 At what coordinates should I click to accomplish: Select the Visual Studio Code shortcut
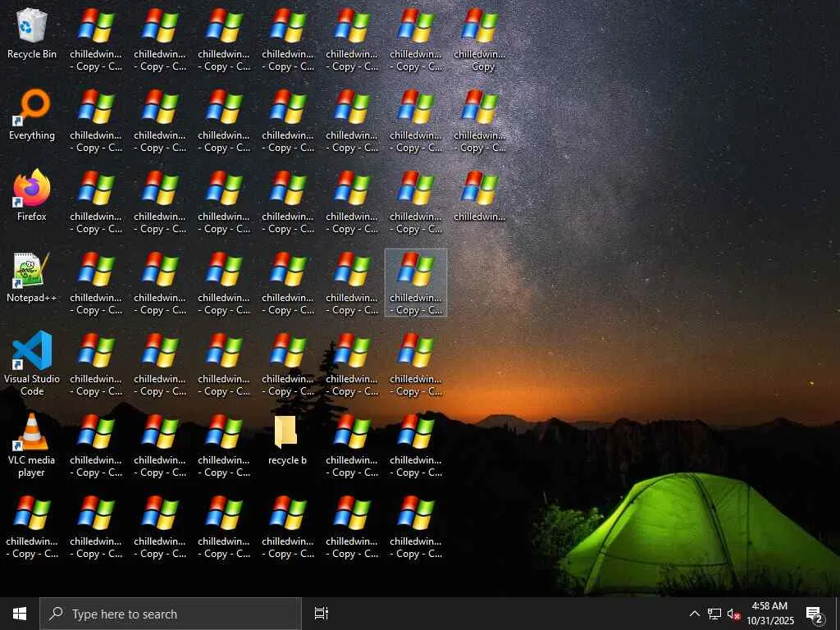point(32,364)
